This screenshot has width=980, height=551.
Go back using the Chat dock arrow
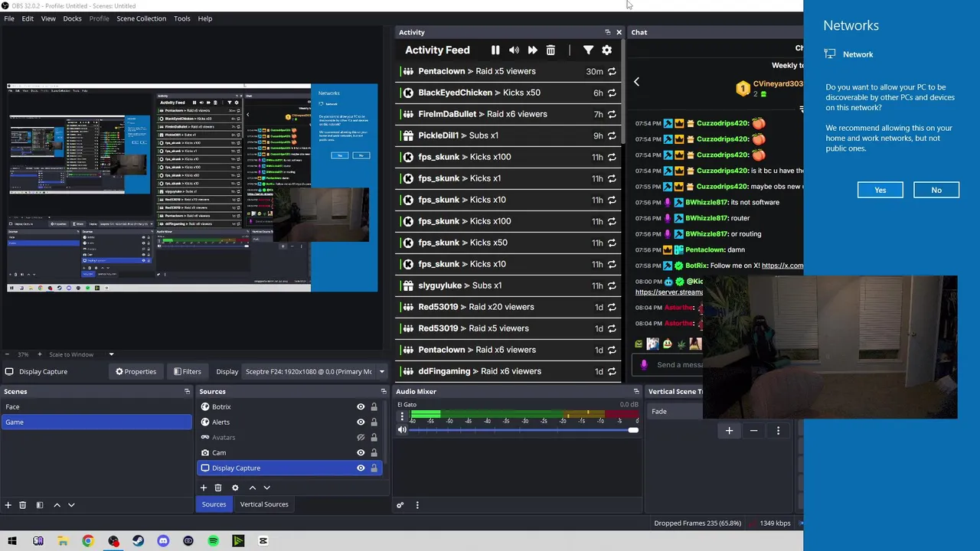[x=636, y=81]
